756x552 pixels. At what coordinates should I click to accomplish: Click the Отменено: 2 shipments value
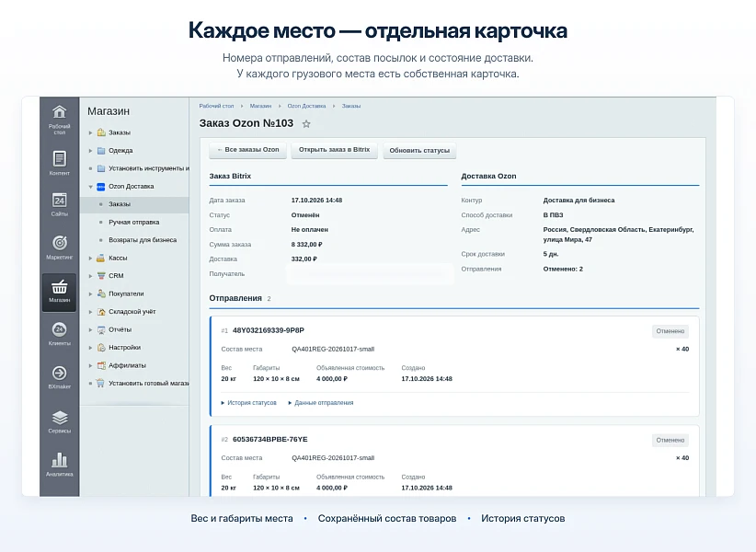[563, 269]
